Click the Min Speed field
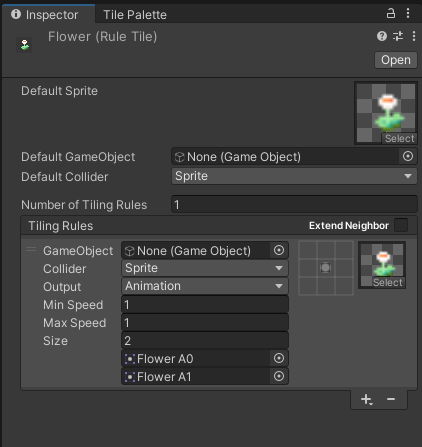The image size is (422, 447). point(205,304)
